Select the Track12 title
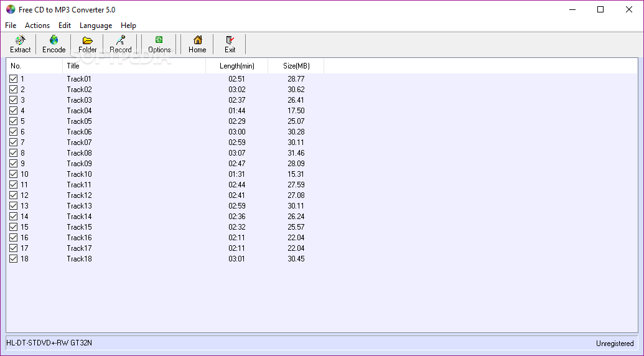The height and width of the screenshot is (356, 644). [79, 195]
